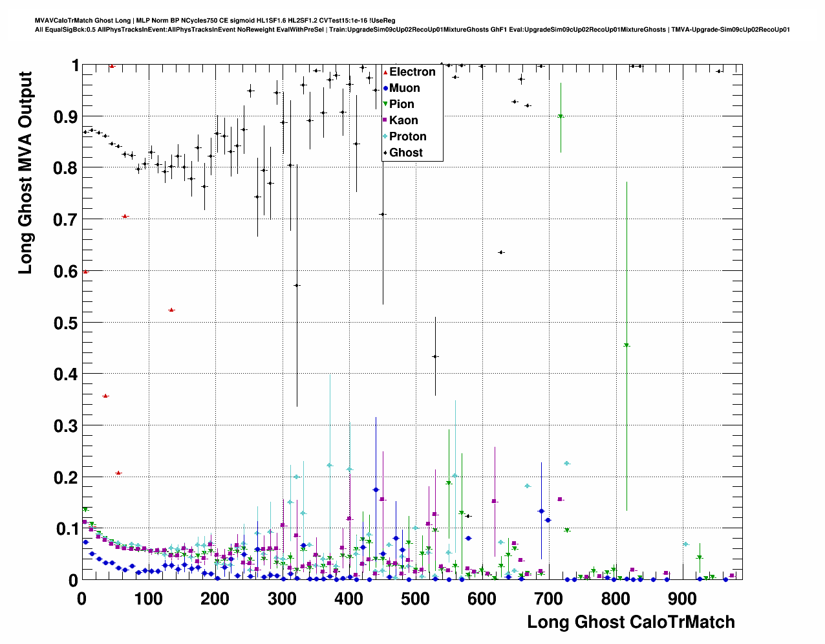Click the isolated Ghost data point near 0.63
This screenshot has height=644, width=825.
pyautogui.click(x=500, y=252)
